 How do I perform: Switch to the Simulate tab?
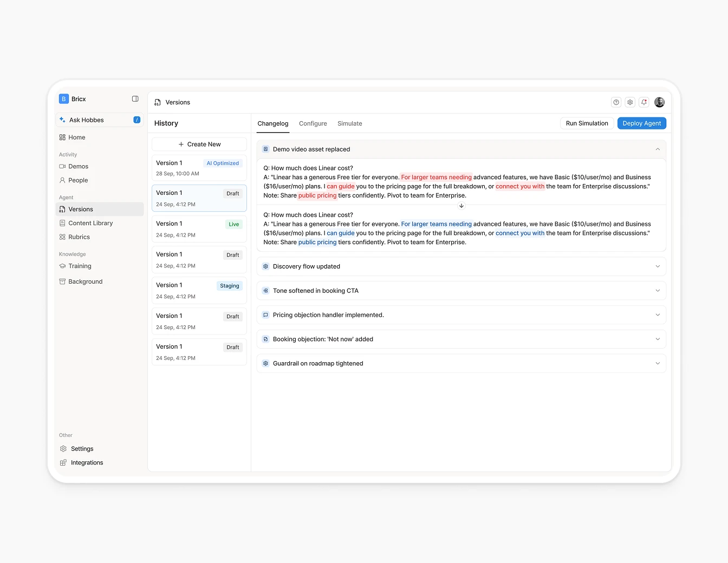pos(349,123)
